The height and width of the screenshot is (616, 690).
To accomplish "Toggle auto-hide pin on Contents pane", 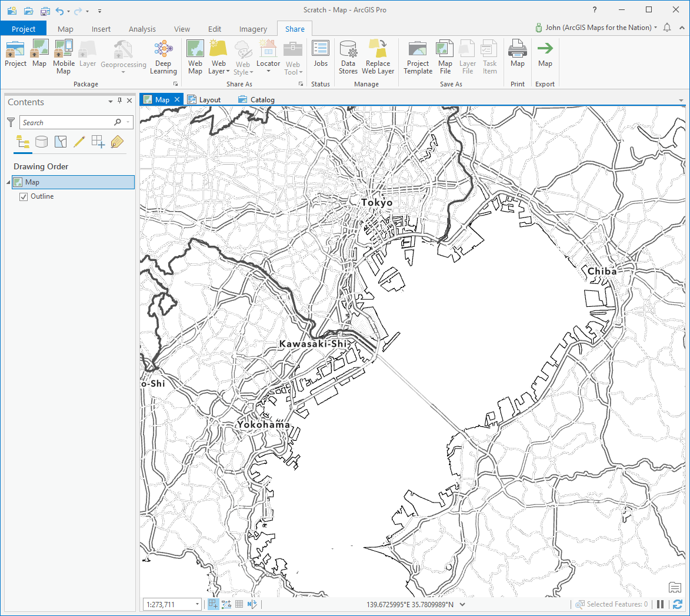I will 119,101.
